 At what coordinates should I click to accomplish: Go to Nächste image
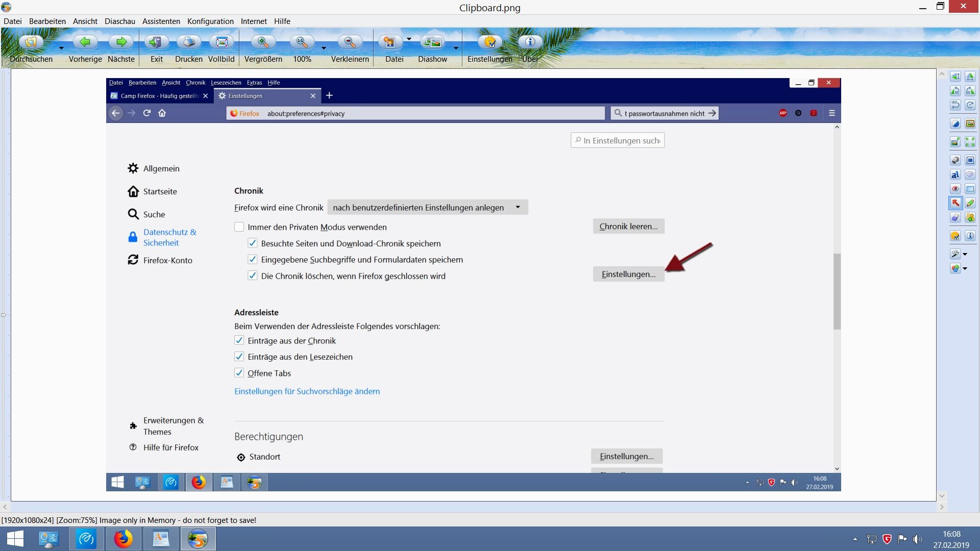coord(121,43)
